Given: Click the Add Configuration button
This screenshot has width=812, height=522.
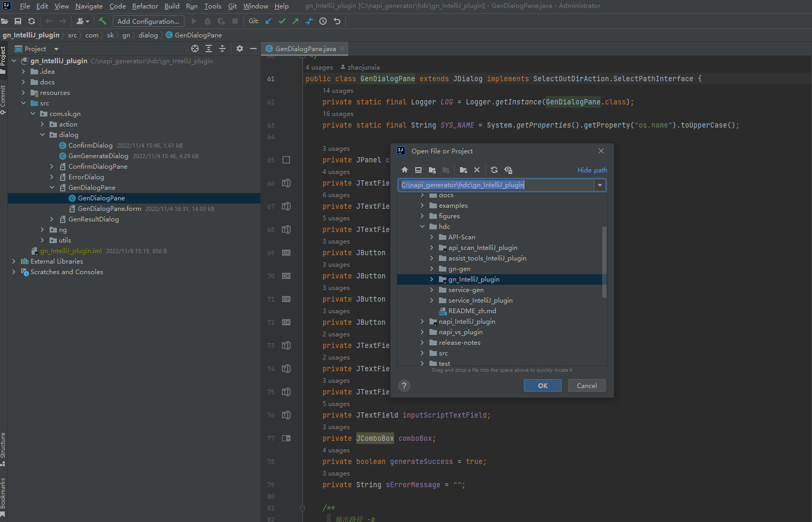Looking at the screenshot, I should pos(149,21).
